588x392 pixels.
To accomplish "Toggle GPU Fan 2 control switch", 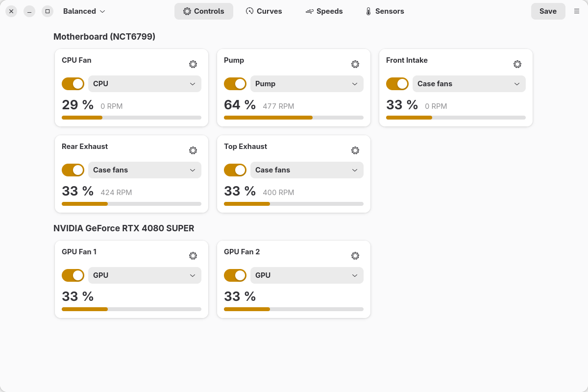I will (x=235, y=275).
